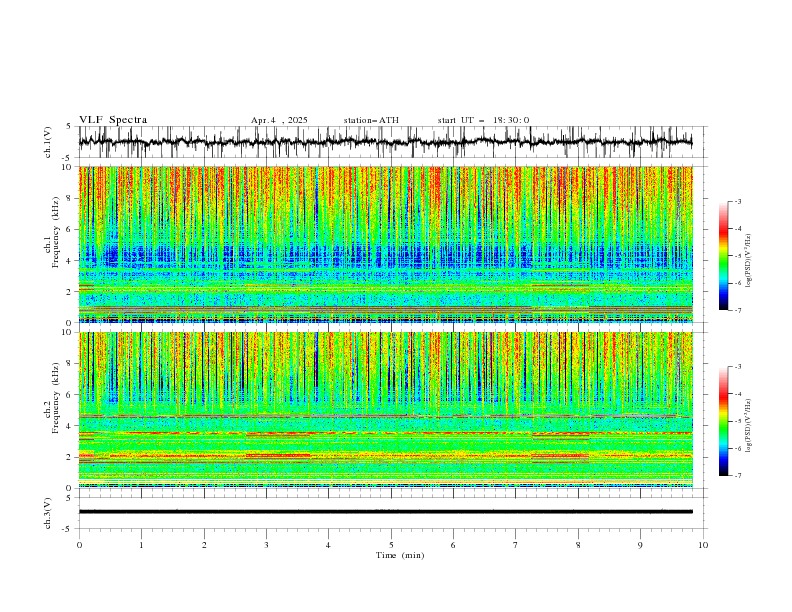Click time axis tick label "1"

click(141, 545)
